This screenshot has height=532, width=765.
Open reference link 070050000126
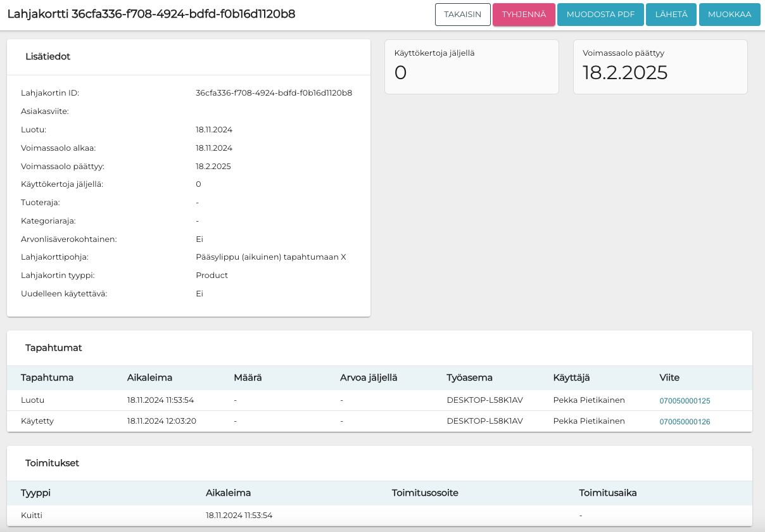(685, 422)
